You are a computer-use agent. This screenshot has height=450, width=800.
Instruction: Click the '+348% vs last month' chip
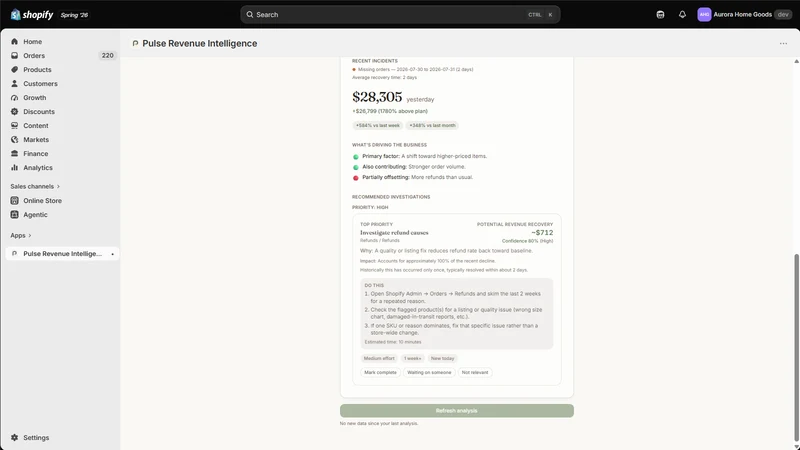click(432, 126)
